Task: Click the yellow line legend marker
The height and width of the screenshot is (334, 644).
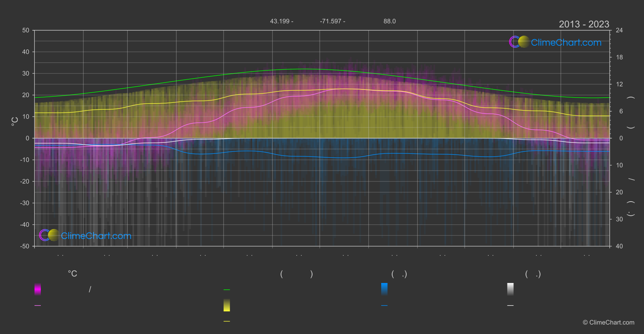Action: pyautogui.click(x=227, y=321)
